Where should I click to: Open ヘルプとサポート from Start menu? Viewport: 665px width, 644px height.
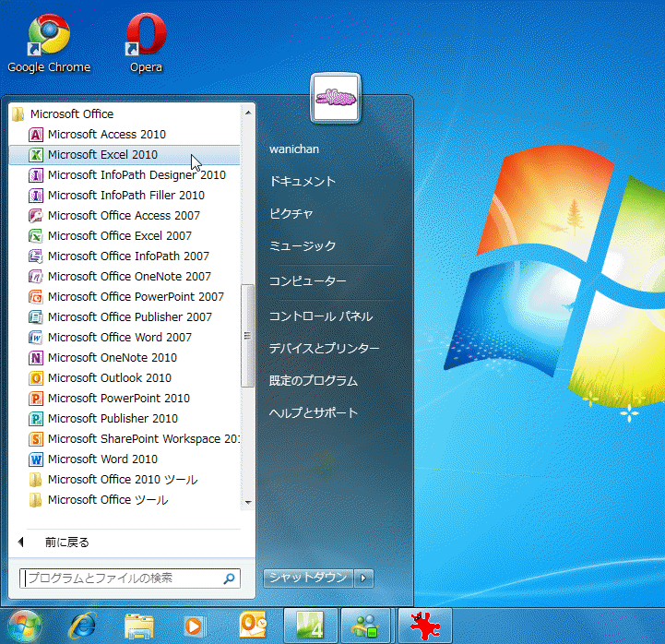click(x=314, y=412)
